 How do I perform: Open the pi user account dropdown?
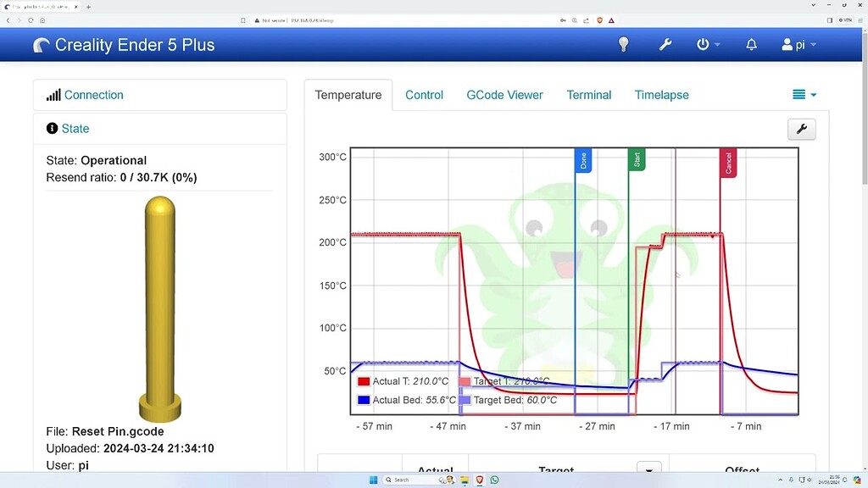tap(798, 44)
